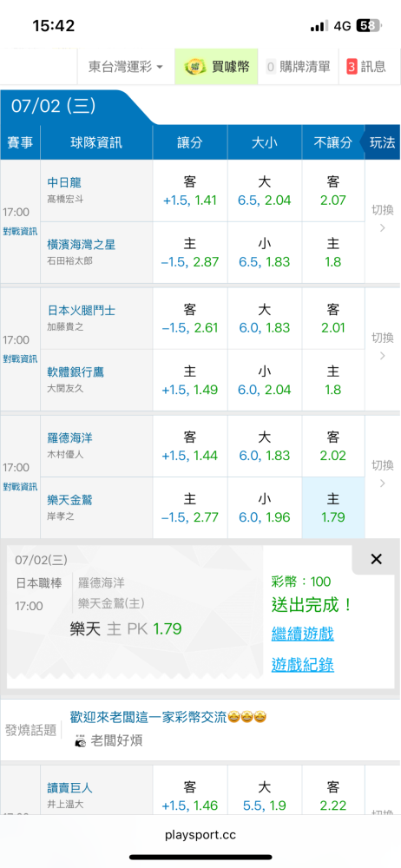Open the 玩法 column tab
Screen dimensions: 401x868
382,143
